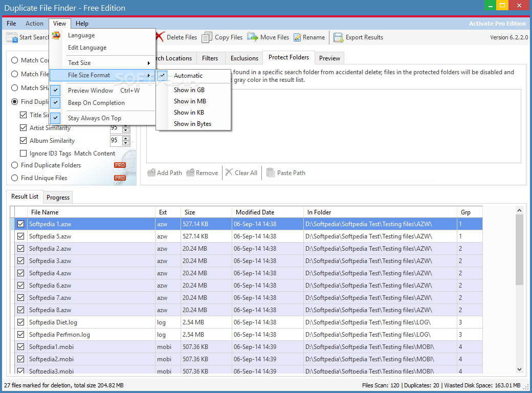The image size is (532, 393).
Task: Click the results scrollbar down arrow
Action: 519,369
